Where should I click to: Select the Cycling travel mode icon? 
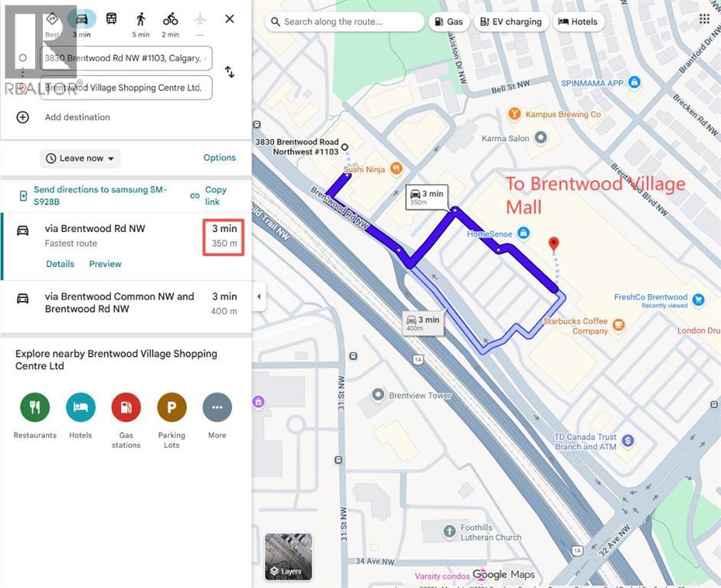click(170, 19)
